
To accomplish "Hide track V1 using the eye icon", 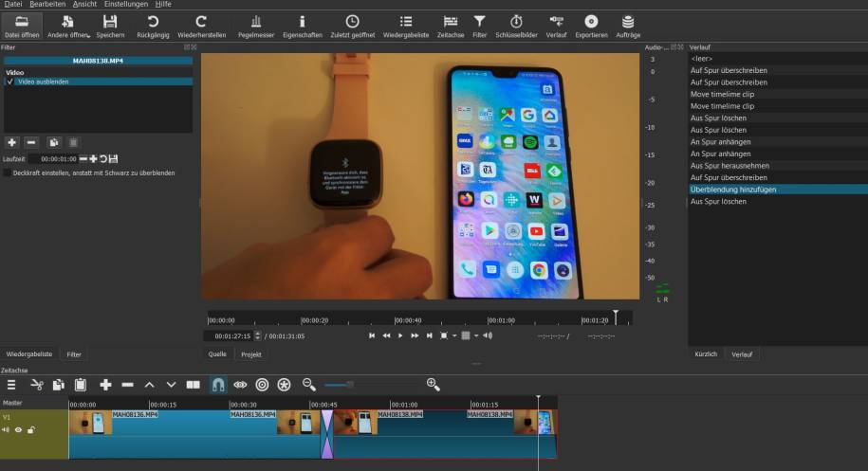I will [18, 430].
